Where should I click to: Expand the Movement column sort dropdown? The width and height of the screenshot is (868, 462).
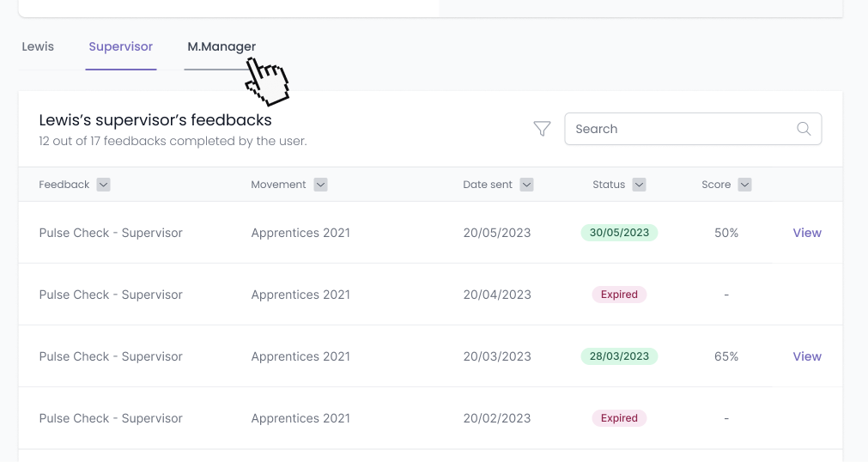tap(320, 185)
